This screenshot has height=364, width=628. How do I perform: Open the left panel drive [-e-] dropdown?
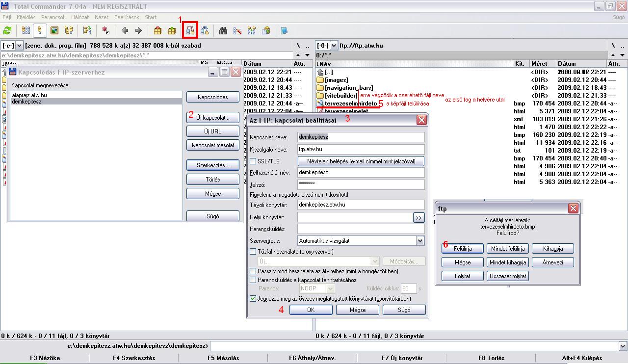pyautogui.click(x=20, y=46)
